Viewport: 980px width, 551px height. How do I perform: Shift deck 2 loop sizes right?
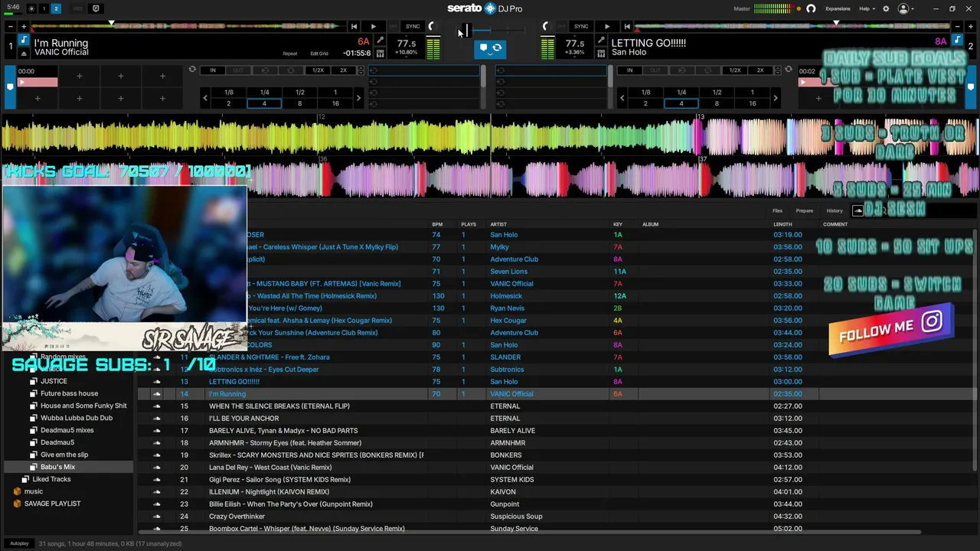(x=775, y=98)
